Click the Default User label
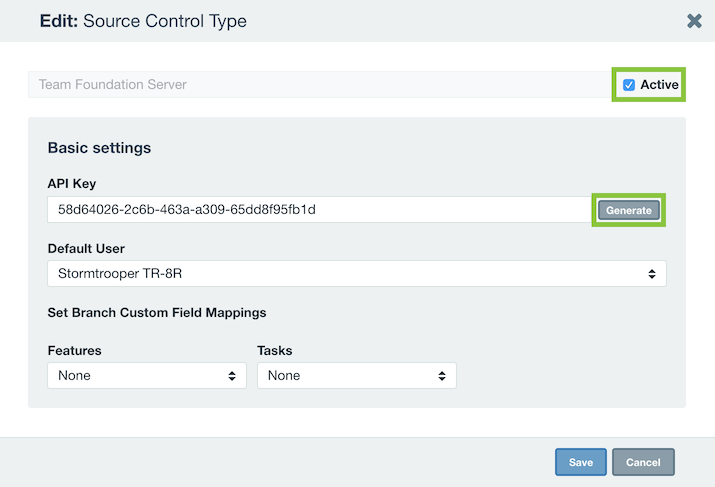The image size is (715, 487). 86,249
